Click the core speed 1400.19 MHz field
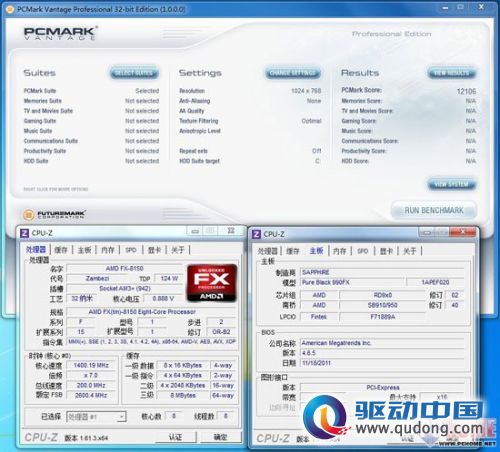500x452 pixels. pyautogui.click(x=91, y=365)
